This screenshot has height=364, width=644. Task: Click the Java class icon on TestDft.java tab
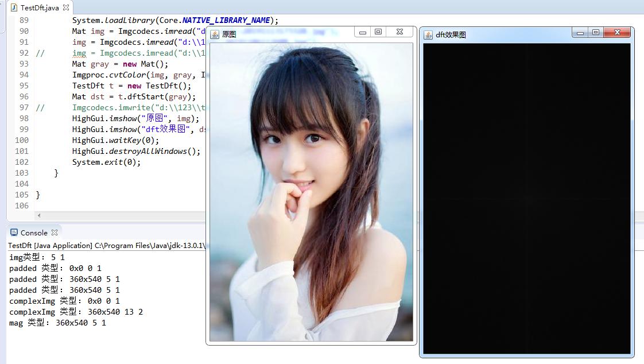[13, 7]
